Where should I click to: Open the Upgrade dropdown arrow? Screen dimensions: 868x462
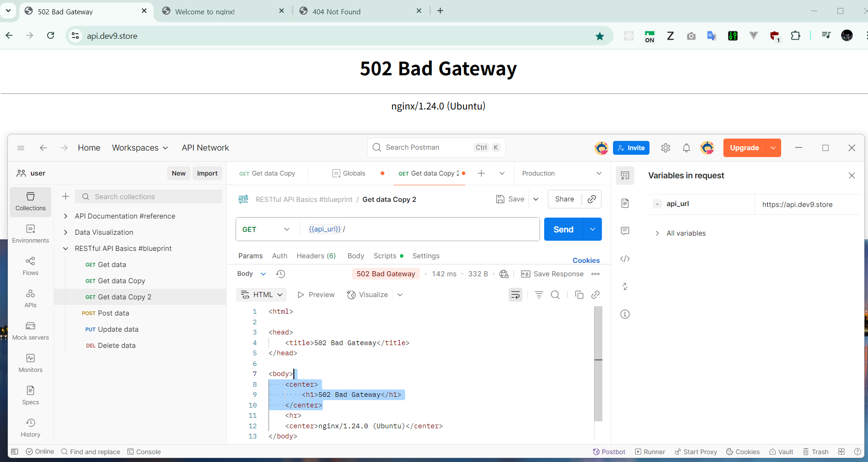773,148
